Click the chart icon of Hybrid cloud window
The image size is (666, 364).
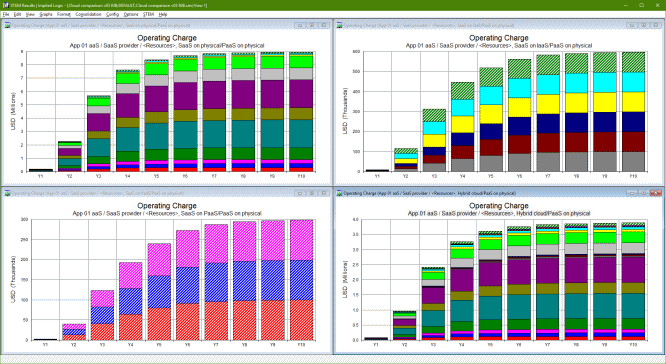pyautogui.click(x=339, y=193)
